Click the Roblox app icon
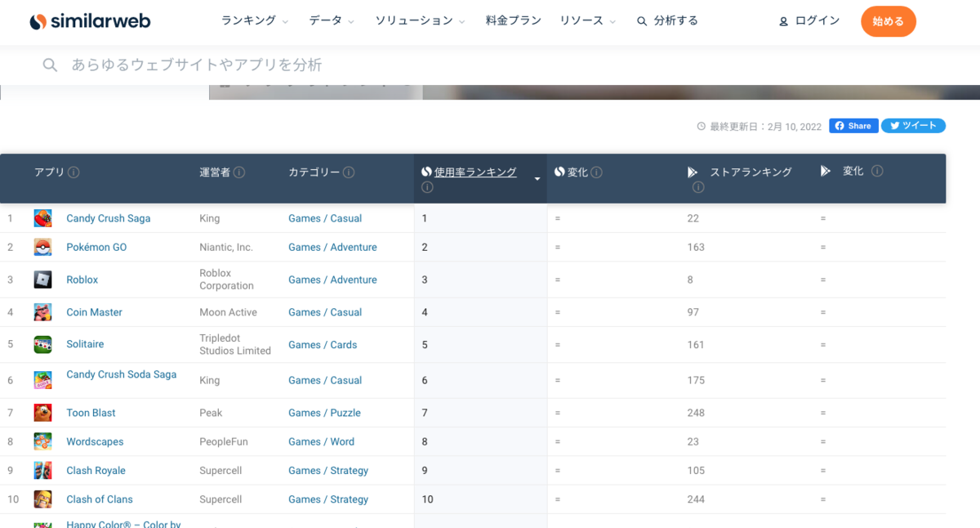Viewport: 980px width, 528px height. click(x=42, y=280)
